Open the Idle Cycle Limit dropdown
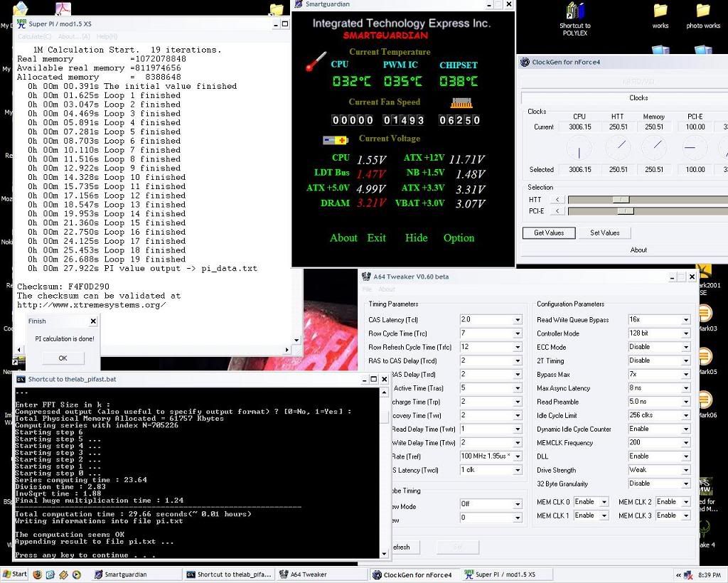 (x=686, y=415)
